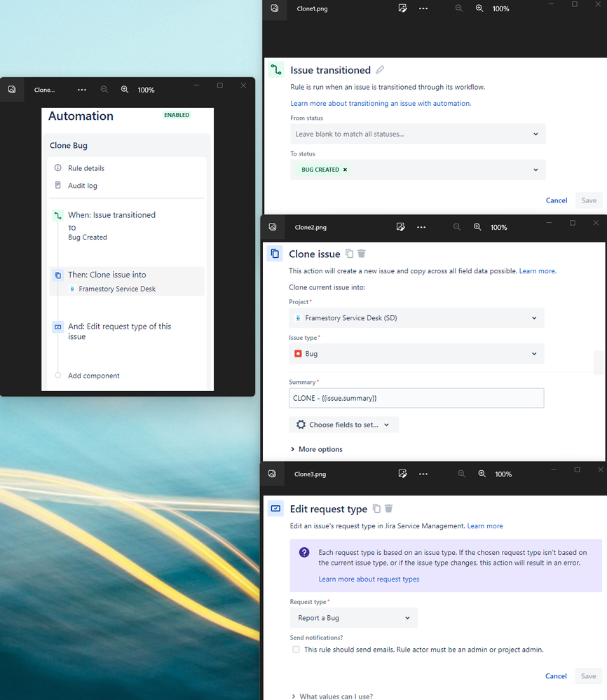Select Then: Clone issue into step
607x700 pixels.
coord(127,281)
